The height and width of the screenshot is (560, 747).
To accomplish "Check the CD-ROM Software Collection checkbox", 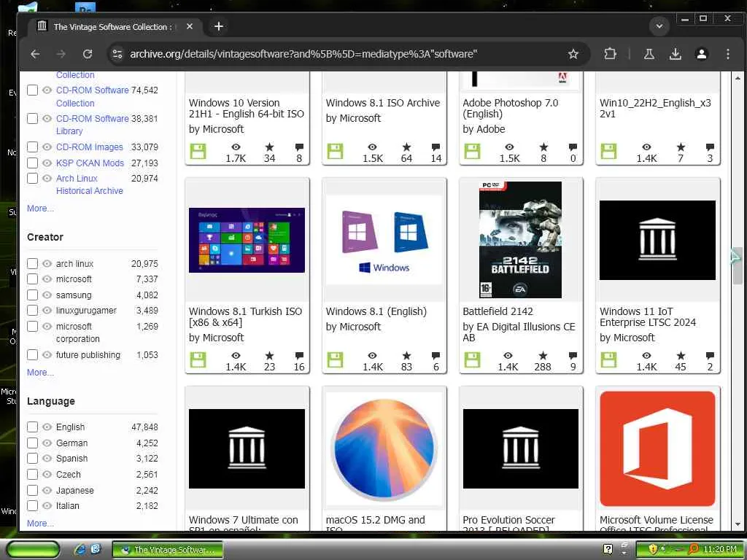I will point(32,90).
